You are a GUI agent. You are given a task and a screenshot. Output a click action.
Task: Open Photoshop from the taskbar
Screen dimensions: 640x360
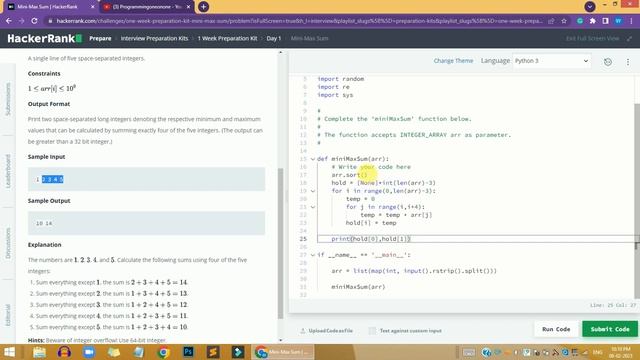(x=189, y=352)
